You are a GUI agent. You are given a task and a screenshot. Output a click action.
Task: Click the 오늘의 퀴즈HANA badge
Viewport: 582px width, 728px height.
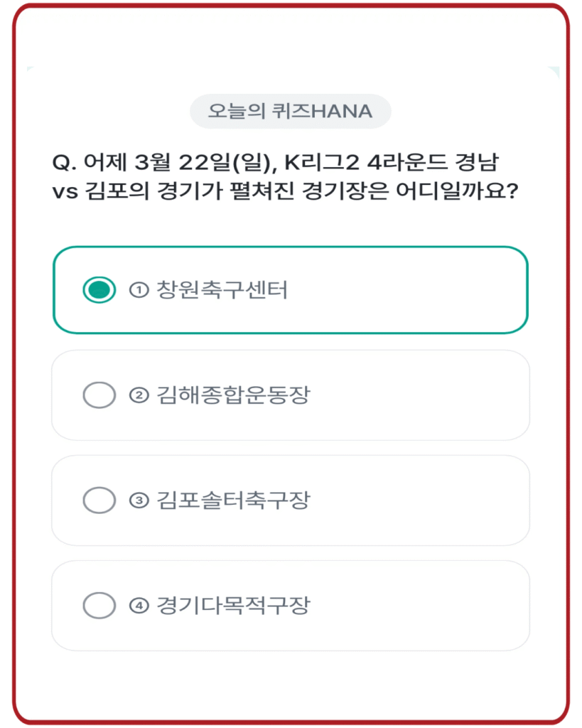(290, 111)
